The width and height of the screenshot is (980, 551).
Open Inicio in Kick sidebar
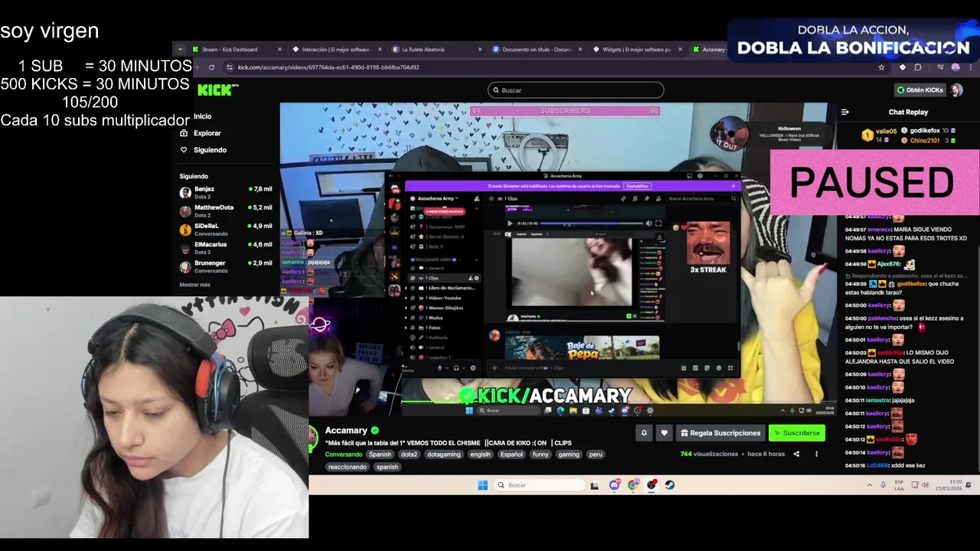(202, 116)
